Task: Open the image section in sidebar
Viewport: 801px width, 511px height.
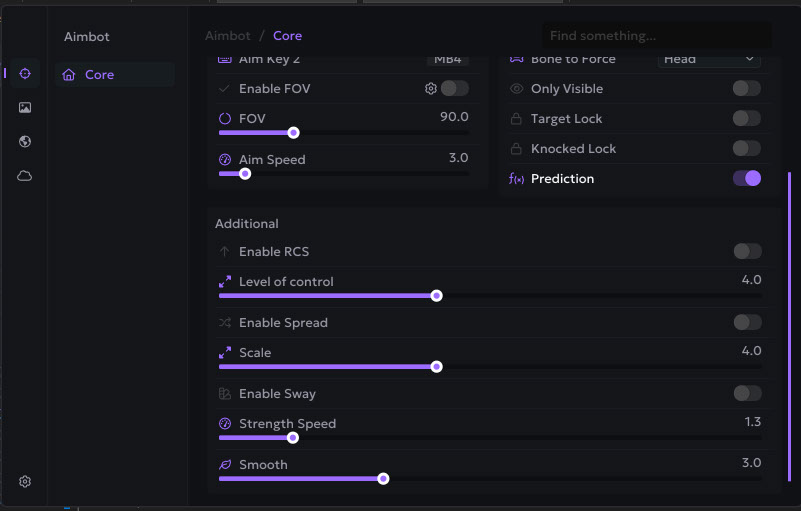Action: click(x=25, y=108)
